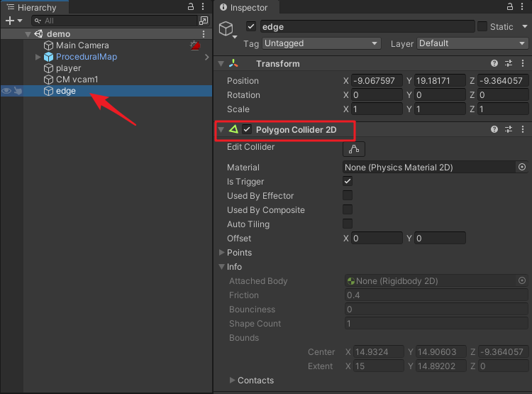Click Position Z field with -9.364057
The width and height of the screenshot is (532, 394).
pyautogui.click(x=503, y=81)
